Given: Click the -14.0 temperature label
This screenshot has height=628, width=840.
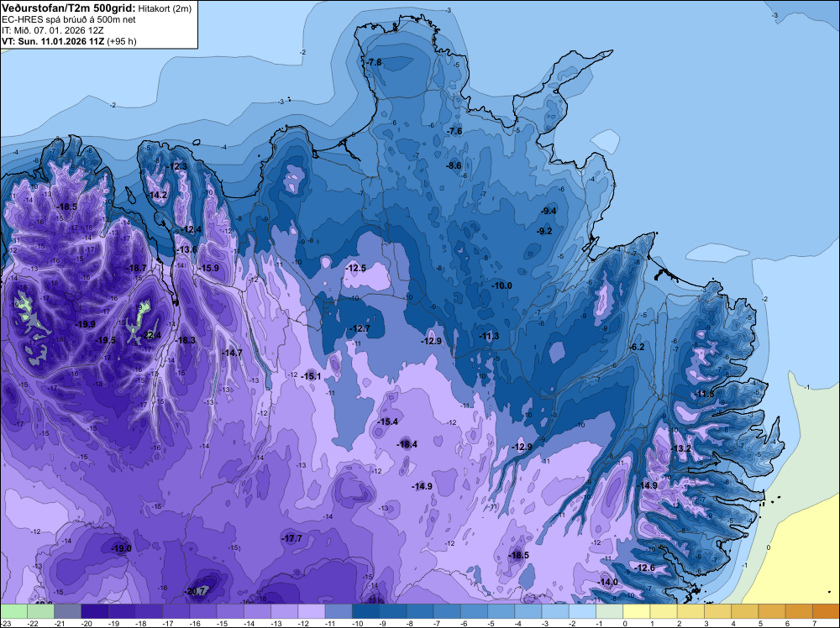Looking at the screenshot, I should coord(608,583).
